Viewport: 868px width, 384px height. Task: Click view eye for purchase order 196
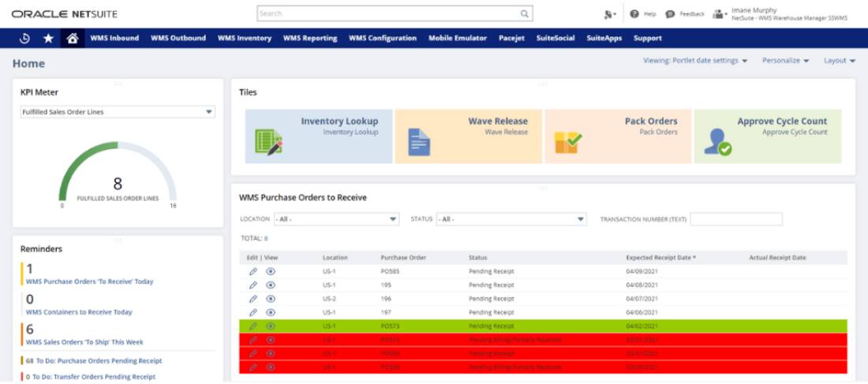click(x=271, y=299)
